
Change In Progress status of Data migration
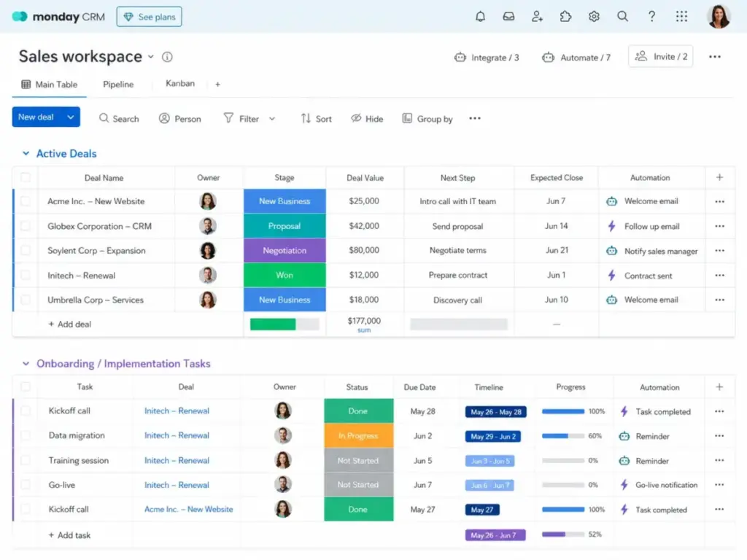(x=358, y=436)
